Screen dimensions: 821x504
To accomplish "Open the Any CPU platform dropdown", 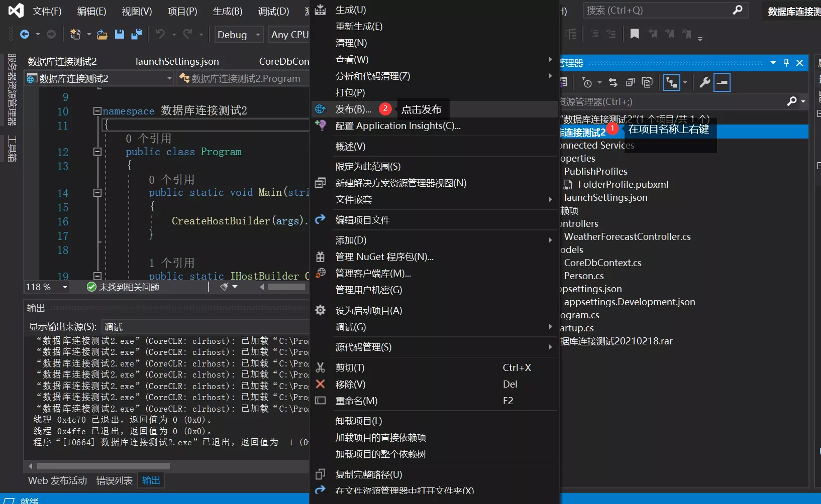I will click(289, 35).
